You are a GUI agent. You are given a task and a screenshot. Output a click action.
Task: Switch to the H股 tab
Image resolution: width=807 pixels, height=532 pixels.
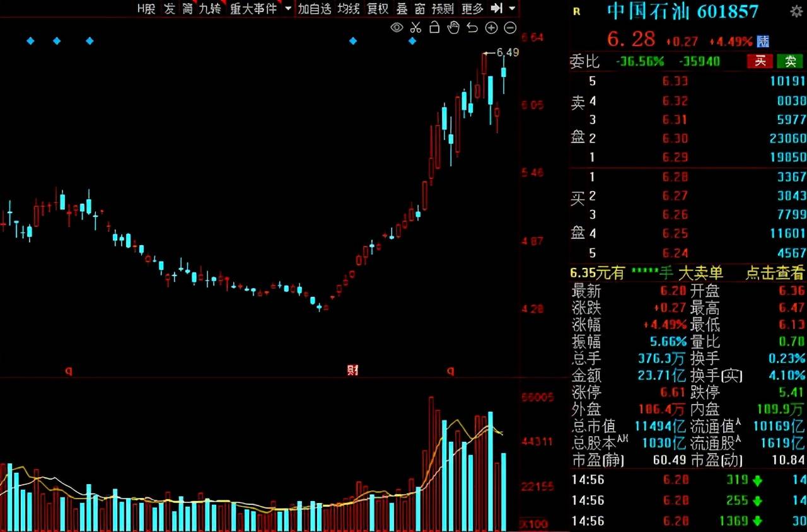click(146, 8)
